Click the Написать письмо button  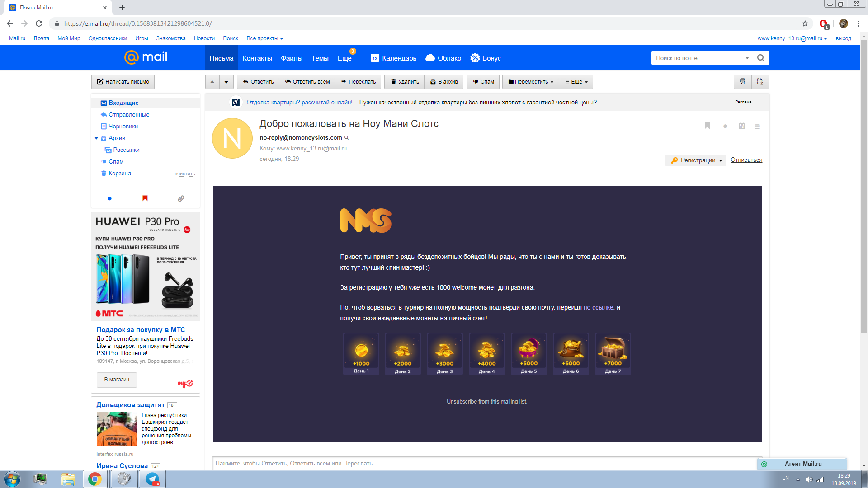pyautogui.click(x=123, y=82)
